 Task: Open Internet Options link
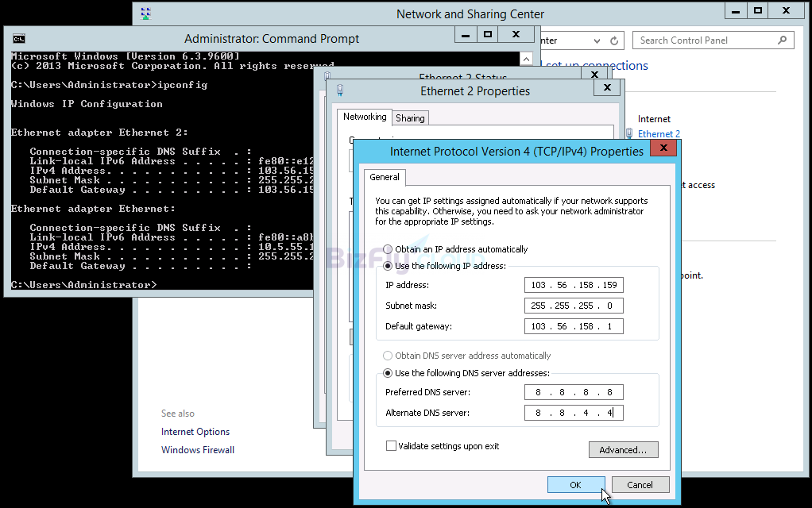(x=195, y=432)
